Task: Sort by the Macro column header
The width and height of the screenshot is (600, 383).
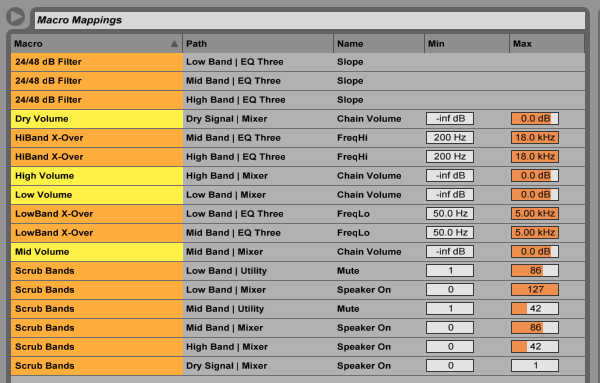Action: (96, 44)
